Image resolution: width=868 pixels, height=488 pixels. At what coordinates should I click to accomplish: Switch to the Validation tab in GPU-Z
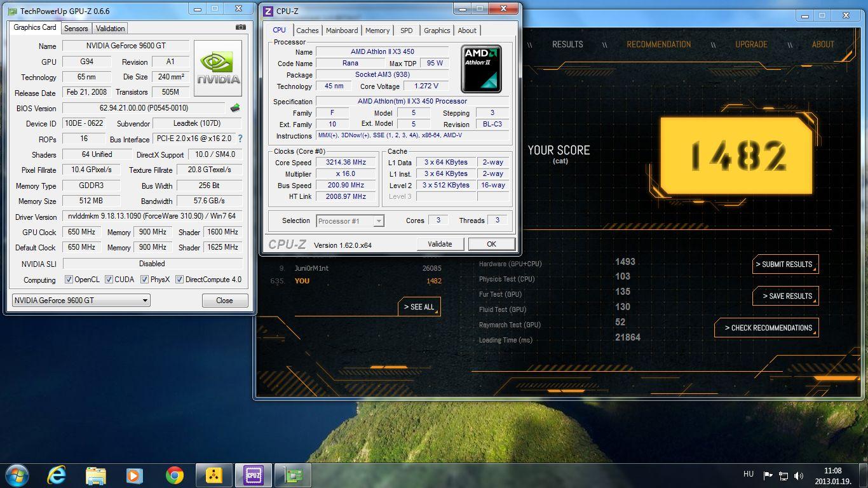[x=111, y=29]
